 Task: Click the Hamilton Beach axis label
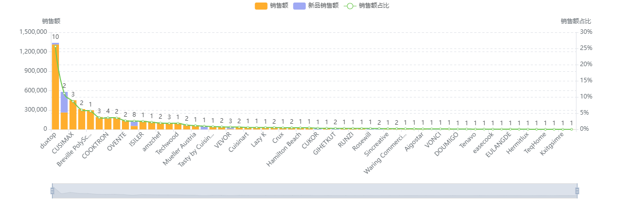click(x=285, y=150)
